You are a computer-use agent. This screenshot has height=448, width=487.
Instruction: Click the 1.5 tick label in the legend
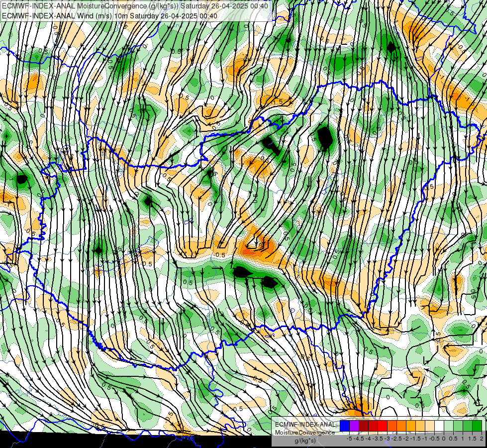coord(473,439)
